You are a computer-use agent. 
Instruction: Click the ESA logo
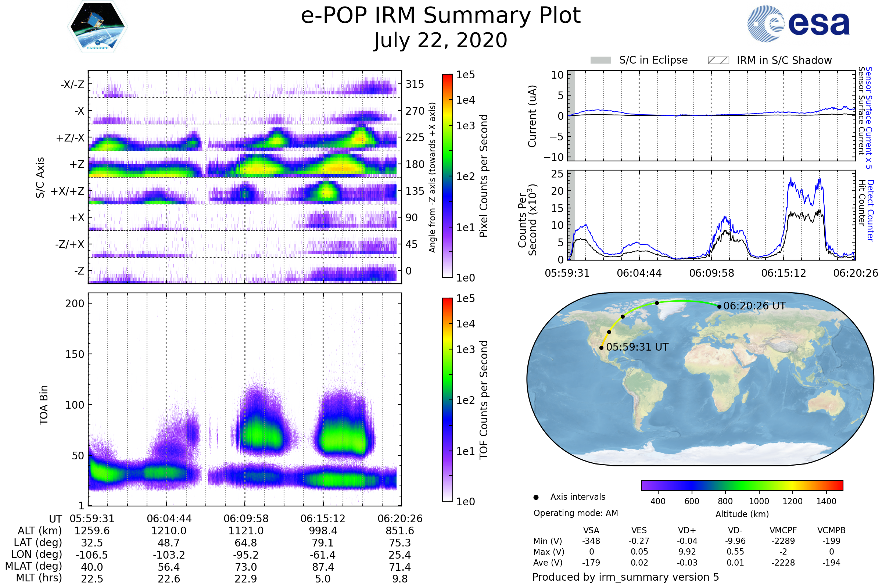798,24
